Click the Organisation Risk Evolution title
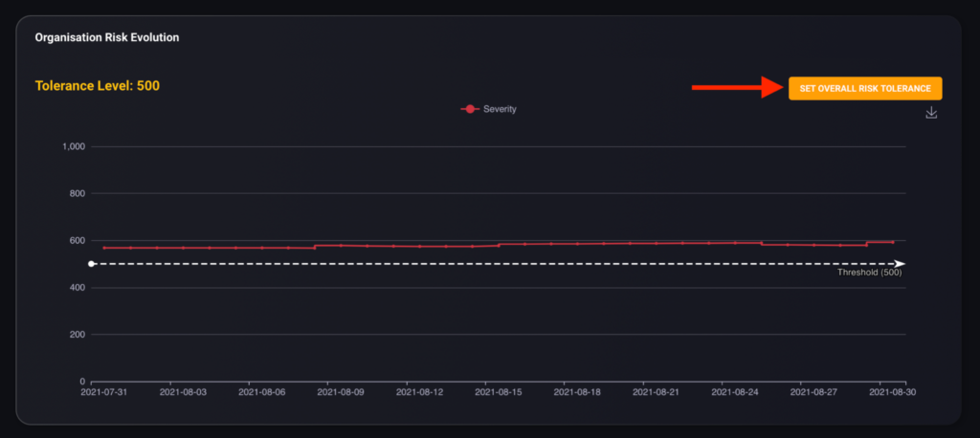 click(107, 37)
